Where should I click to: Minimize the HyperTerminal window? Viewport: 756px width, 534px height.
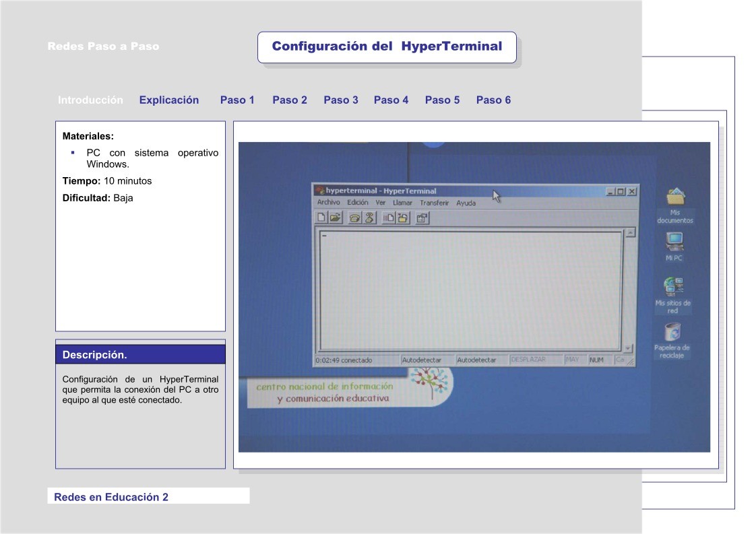(610, 191)
